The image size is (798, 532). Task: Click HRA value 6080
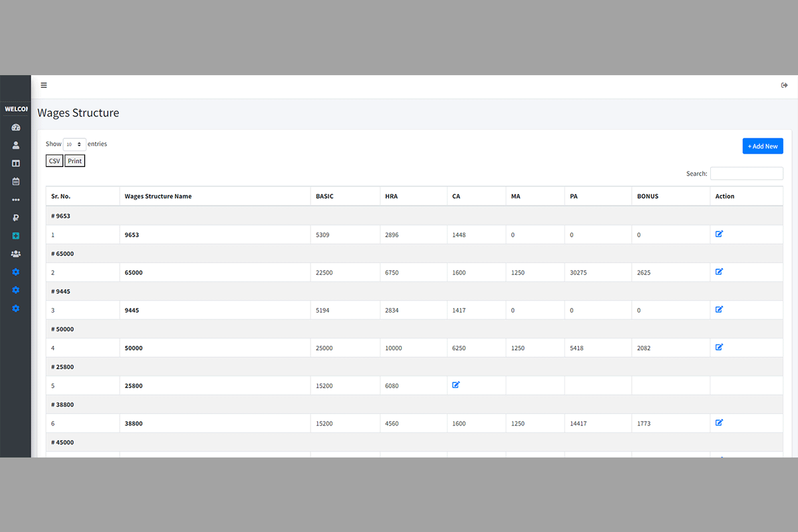(392, 386)
